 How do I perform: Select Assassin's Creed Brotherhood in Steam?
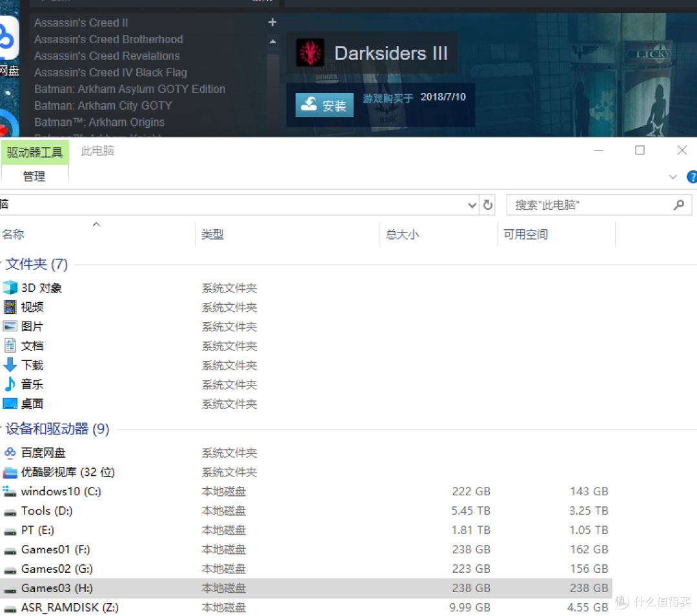[x=108, y=39]
